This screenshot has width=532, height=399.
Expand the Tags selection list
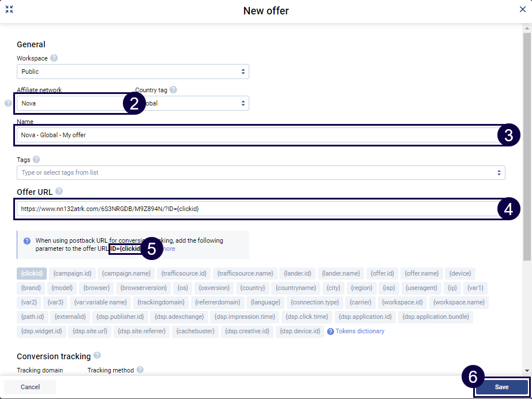[261, 172]
